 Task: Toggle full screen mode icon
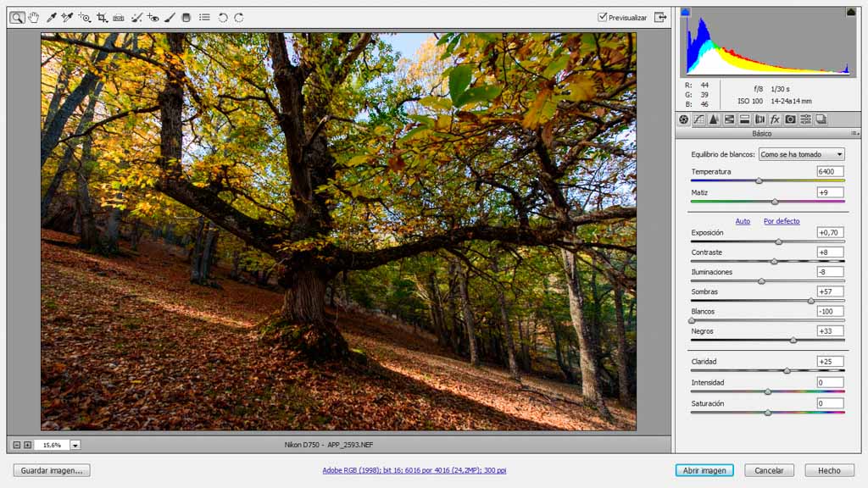660,17
